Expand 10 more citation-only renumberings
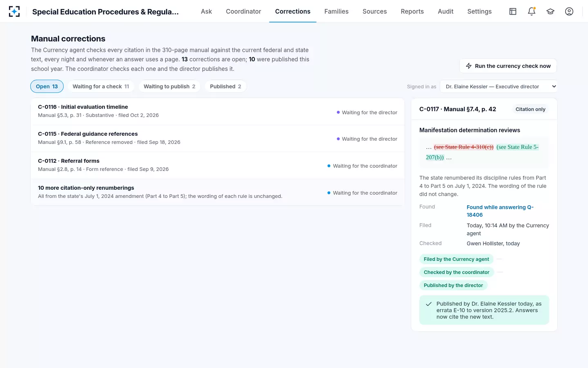The height and width of the screenshot is (368, 588). [218, 192]
